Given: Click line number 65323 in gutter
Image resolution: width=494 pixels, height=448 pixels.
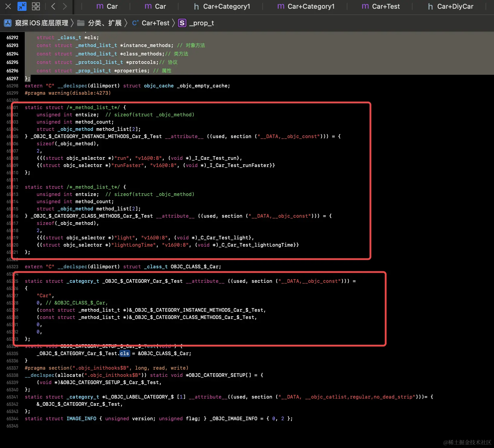Looking at the screenshot, I should coord(12,267).
